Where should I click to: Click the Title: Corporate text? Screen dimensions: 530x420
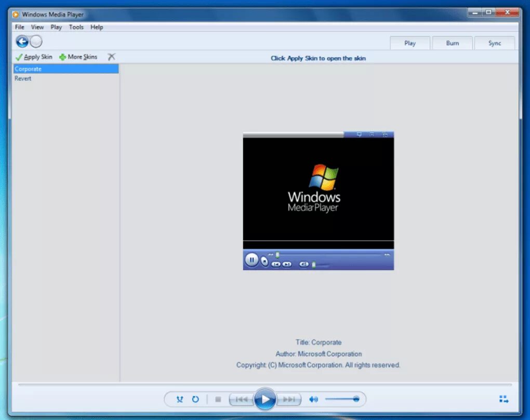pos(319,342)
